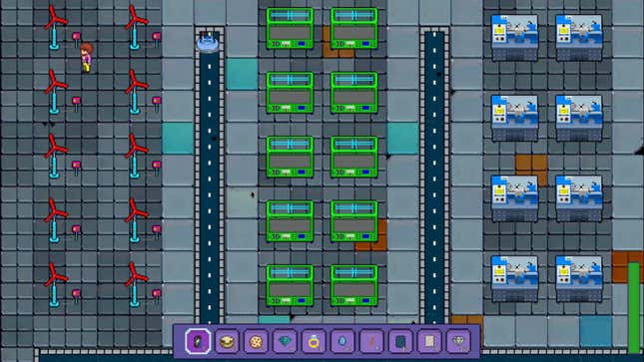Select the cookie item in hotbar
Image resolution: width=644 pixels, height=362 pixels.
[256, 341]
